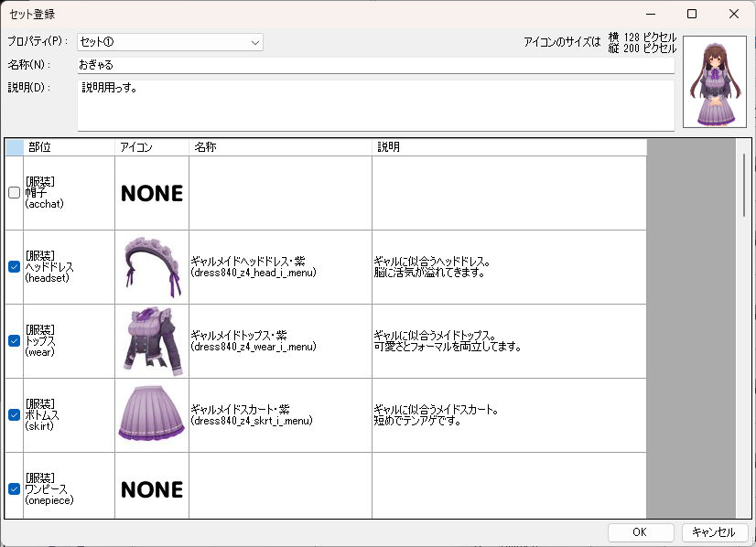The image size is (756, 547).
Task: Click the 説明 column header
Action: click(508, 147)
